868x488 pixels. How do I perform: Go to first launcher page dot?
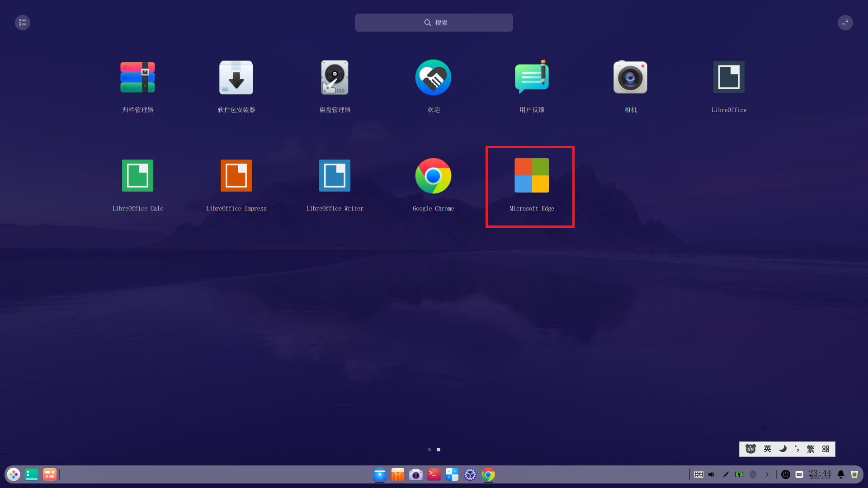pos(429,450)
